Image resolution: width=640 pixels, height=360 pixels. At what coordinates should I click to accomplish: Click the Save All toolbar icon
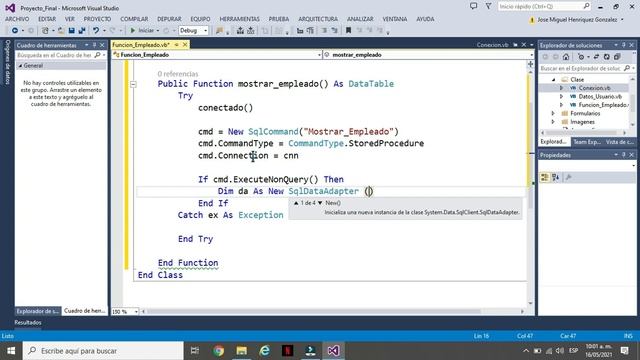pos(82,31)
